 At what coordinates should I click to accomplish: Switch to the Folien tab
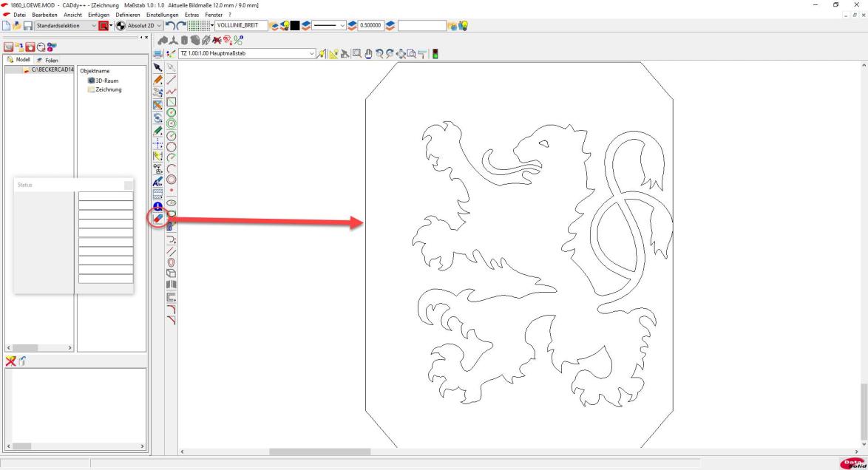[47, 60]
